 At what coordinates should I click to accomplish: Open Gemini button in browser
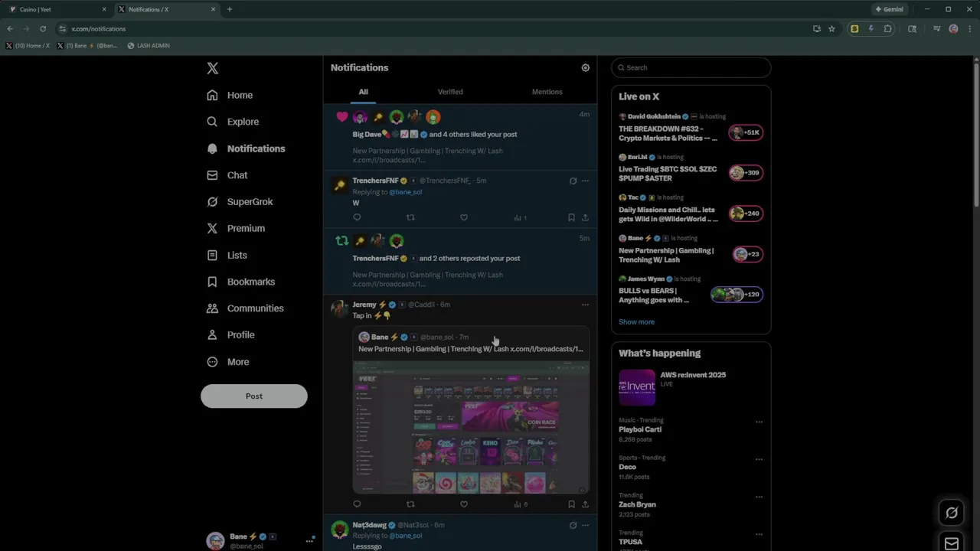889,9
